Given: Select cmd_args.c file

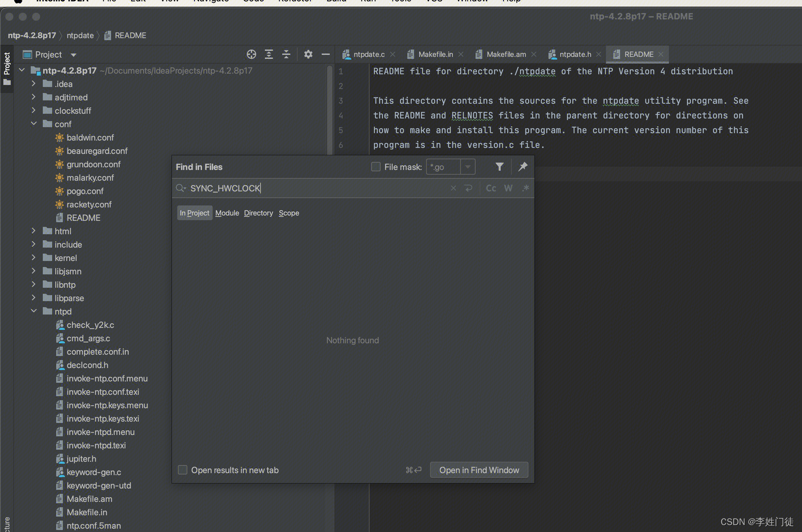Looking at the screenshot, I should coord(88,338).
